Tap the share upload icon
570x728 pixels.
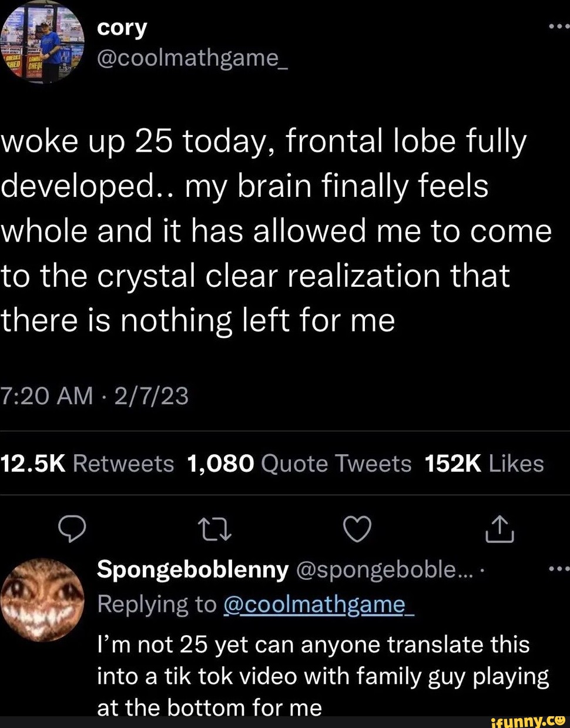(x=499, y=529)
